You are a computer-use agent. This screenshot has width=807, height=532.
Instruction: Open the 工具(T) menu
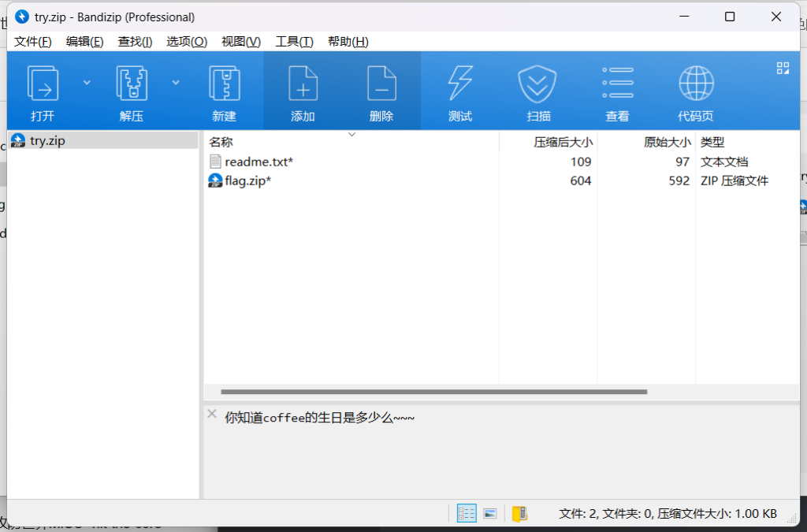pyautogui.click(x=294, y=42)
